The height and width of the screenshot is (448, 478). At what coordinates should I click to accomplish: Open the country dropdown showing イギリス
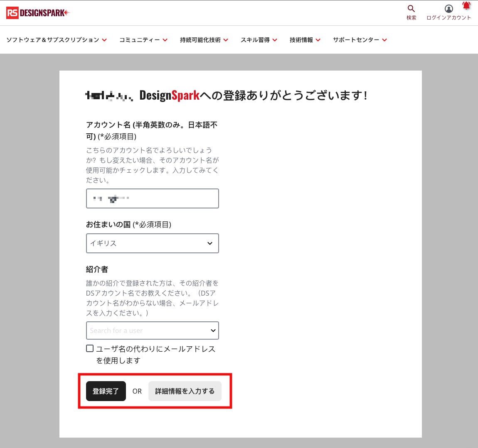click(153, 243)
